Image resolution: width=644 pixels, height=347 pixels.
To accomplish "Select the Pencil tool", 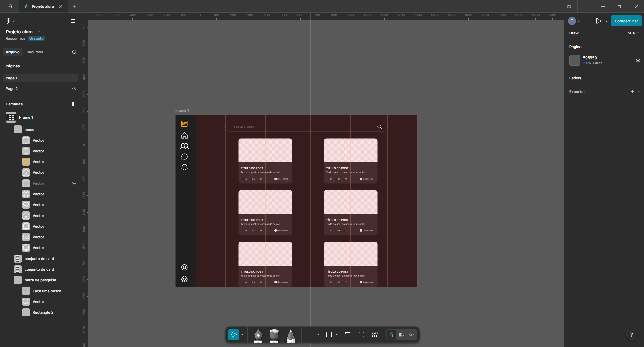I will [x=291, y=335].
